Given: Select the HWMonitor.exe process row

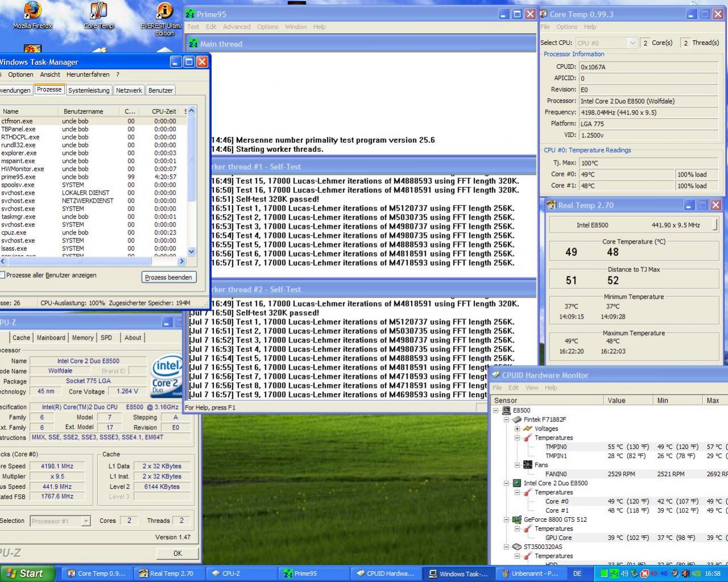Looking at the screenshot, I should 93,169.
